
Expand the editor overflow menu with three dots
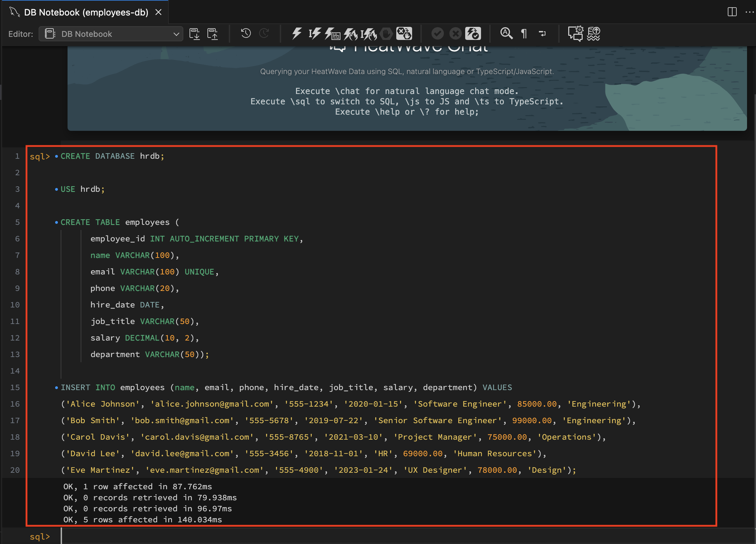(x=750, y=12)
